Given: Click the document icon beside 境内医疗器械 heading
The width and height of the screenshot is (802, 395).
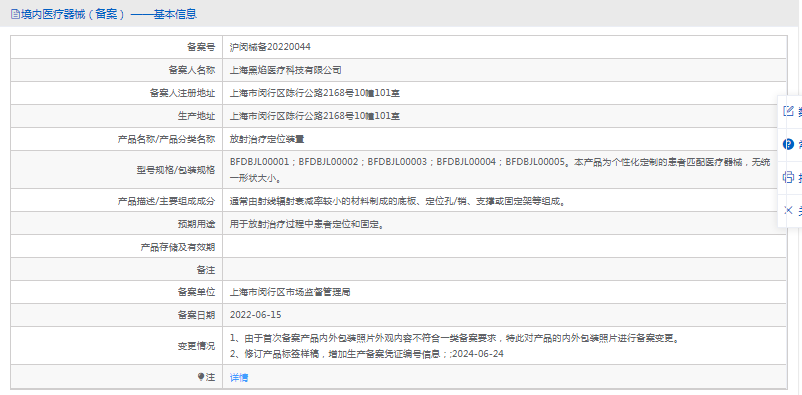Looking at the screenshot, I should pyautogui.click(x=15, y=14).
